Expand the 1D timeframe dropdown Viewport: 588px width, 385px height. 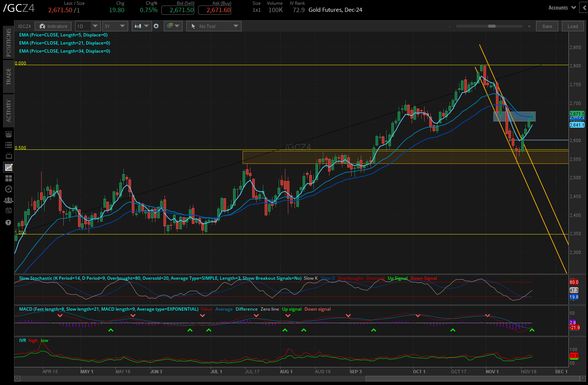[x=88, y=26]
